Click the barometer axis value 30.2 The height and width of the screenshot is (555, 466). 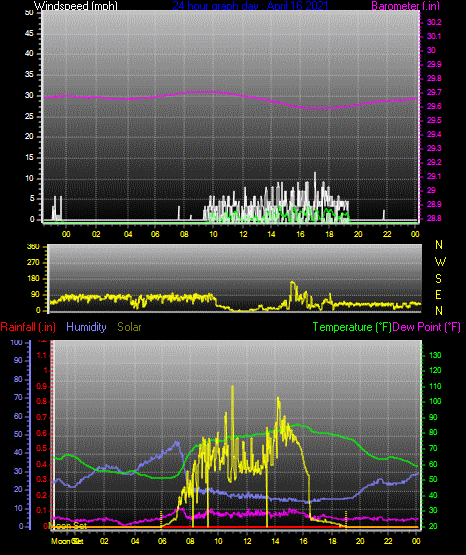(x=434, y=22)
